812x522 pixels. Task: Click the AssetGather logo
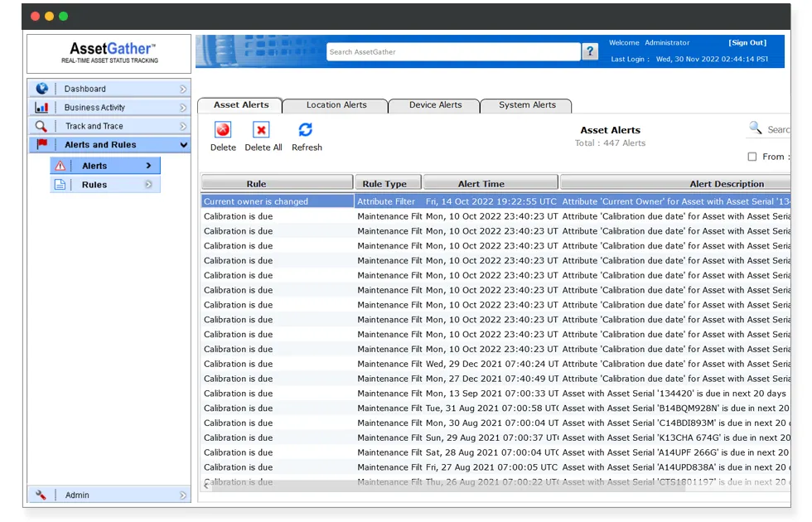click(x=109, y=53)
